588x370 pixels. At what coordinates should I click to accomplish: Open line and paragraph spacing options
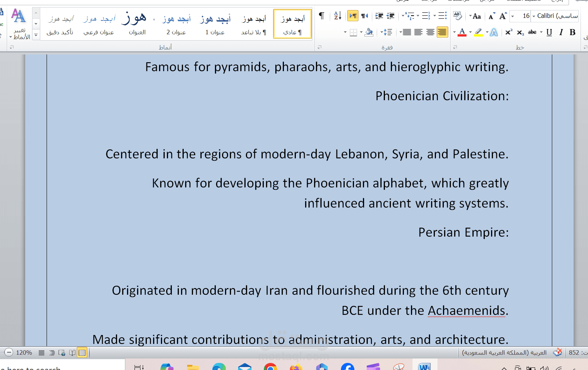pos(388,32)
